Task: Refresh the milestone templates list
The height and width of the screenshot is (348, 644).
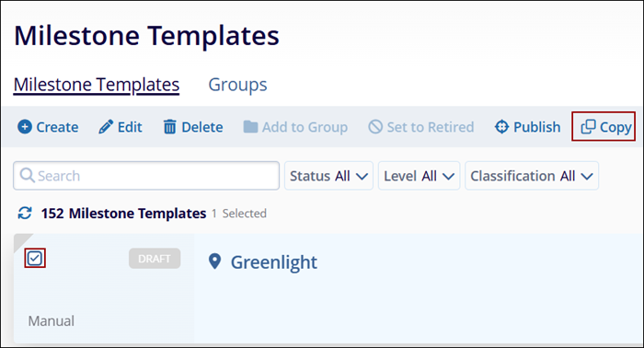Action: (25, 214)
